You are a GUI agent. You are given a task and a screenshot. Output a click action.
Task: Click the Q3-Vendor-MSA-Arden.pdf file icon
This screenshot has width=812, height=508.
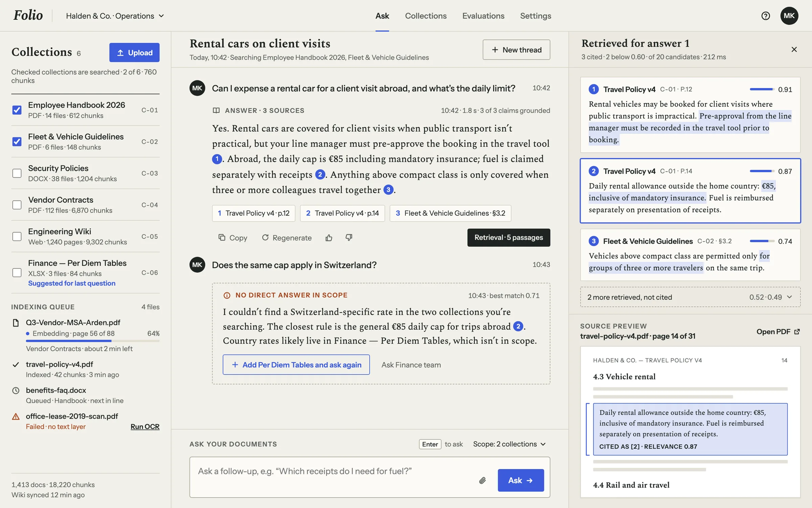pyautogui.click(x=16, y=323)
